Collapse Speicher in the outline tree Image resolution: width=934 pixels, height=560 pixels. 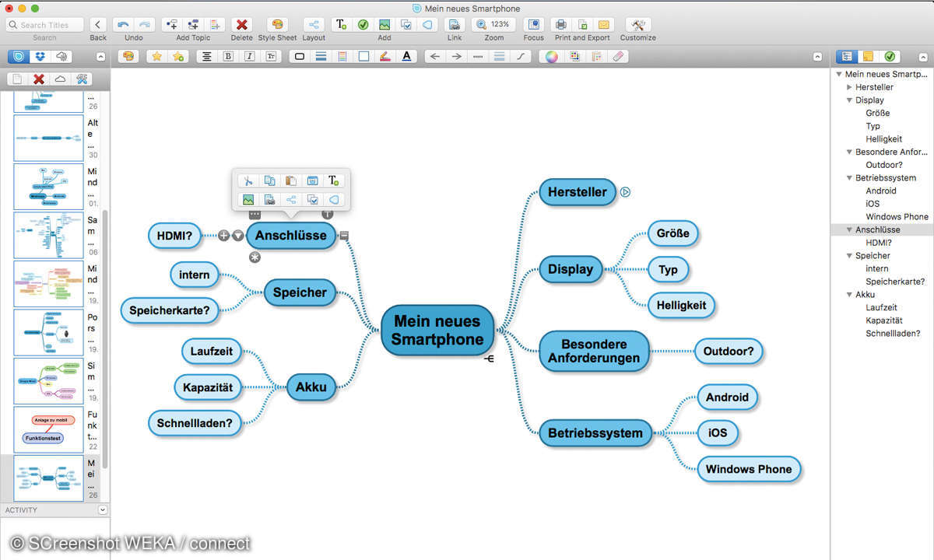pyautogui.click(x=849, y=256)
